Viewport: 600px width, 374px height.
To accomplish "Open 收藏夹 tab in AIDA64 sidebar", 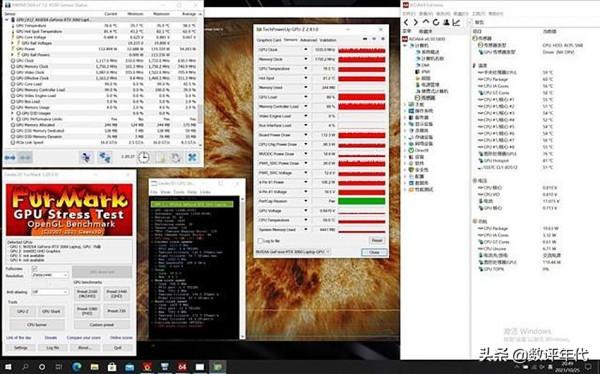I will coord(426,31).
